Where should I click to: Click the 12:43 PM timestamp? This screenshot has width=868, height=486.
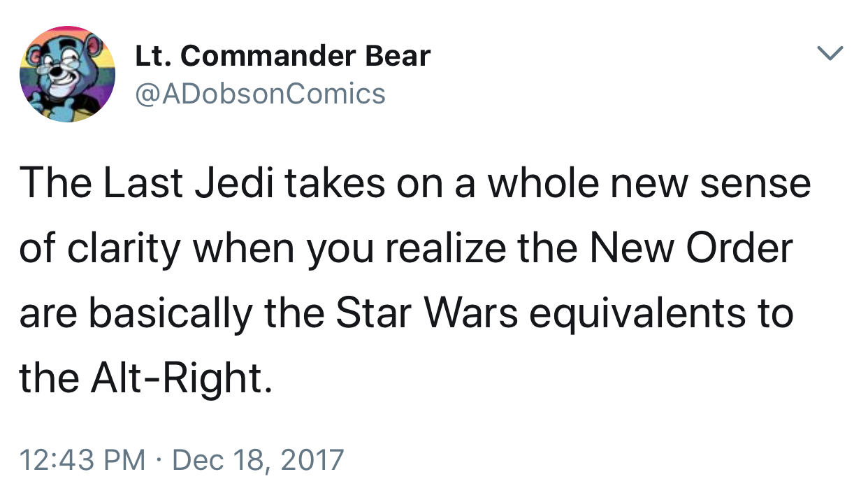coord(82,459)
